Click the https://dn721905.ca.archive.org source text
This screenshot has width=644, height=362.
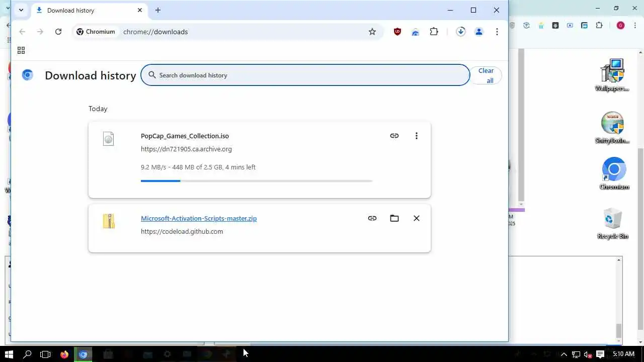point(186,149)
